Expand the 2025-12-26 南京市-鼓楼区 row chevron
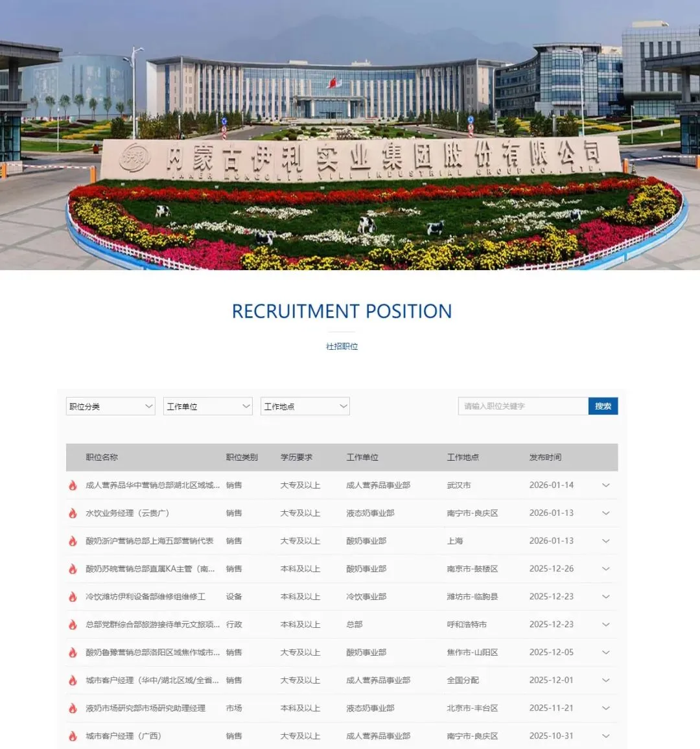The width and height of the screenshot is (700, 749). 606,569
